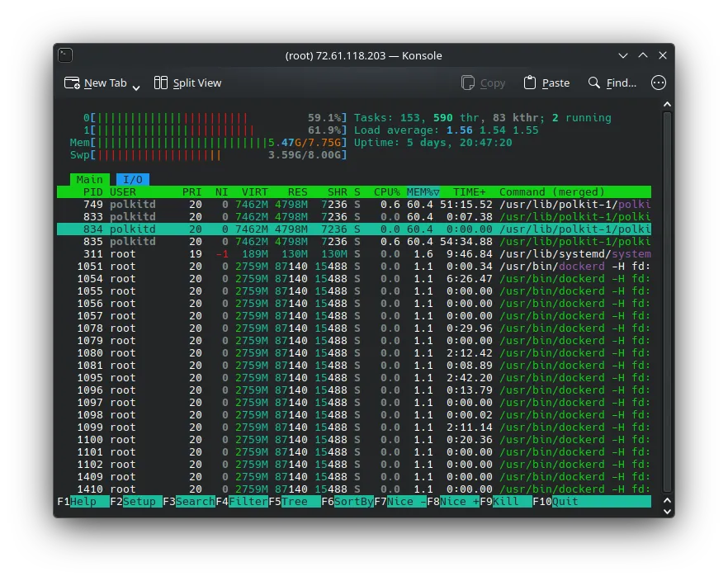
Task: Switch to the I/O tab in htop
Action: coord(133,179)
